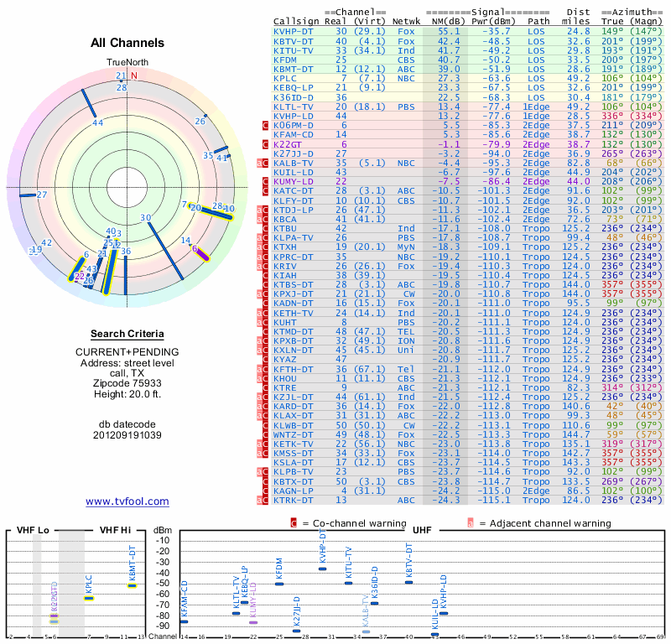
Task: Click the Callsign column header
Action: point(296,22)
